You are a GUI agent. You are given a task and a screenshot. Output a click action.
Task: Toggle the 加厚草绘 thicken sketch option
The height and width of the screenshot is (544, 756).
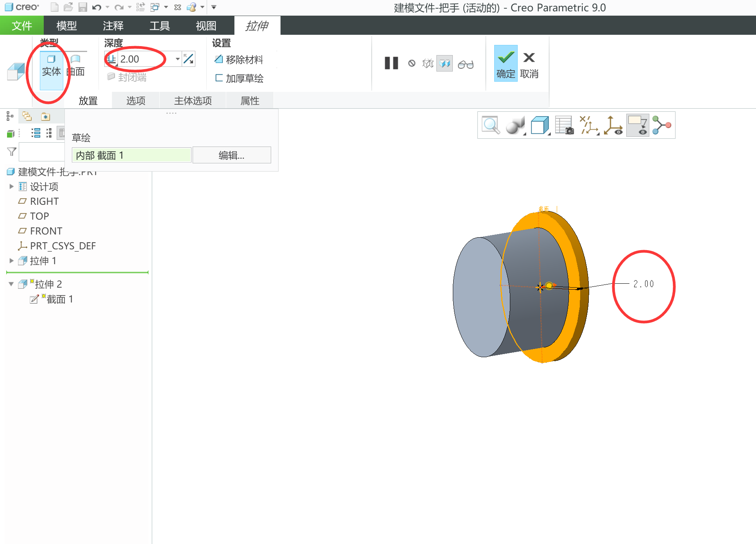point(239,78)
